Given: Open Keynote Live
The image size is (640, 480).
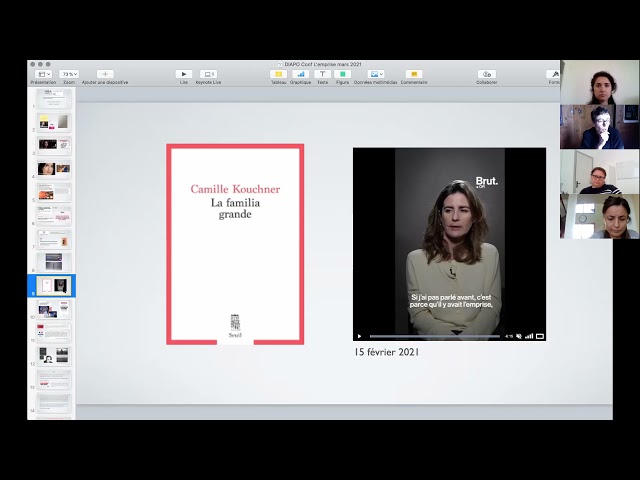Looking at the screenshot, I should [209, 74].
